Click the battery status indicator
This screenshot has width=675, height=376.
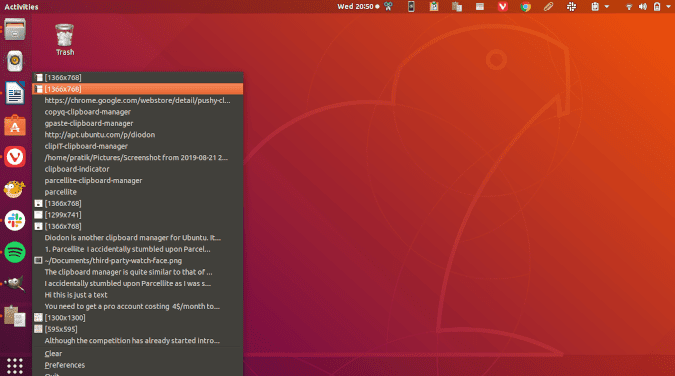tap(657, 6)
